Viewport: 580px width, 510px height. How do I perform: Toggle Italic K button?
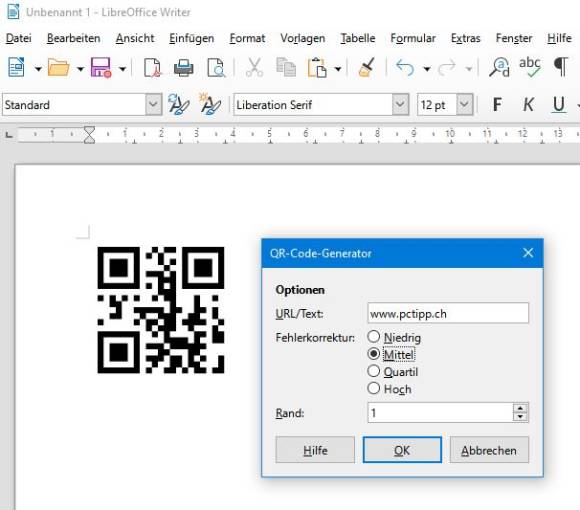pyautogui.click(x=528, y=105)
